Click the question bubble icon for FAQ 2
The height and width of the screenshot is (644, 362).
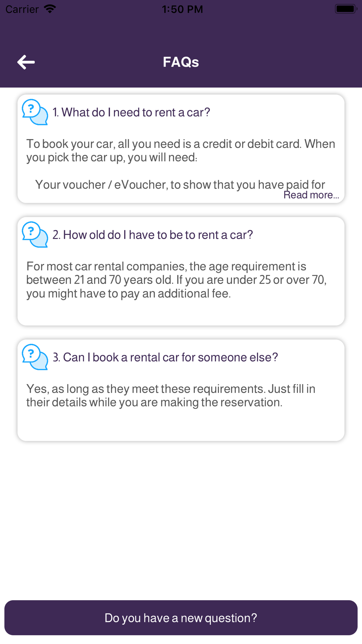(35, 234)
